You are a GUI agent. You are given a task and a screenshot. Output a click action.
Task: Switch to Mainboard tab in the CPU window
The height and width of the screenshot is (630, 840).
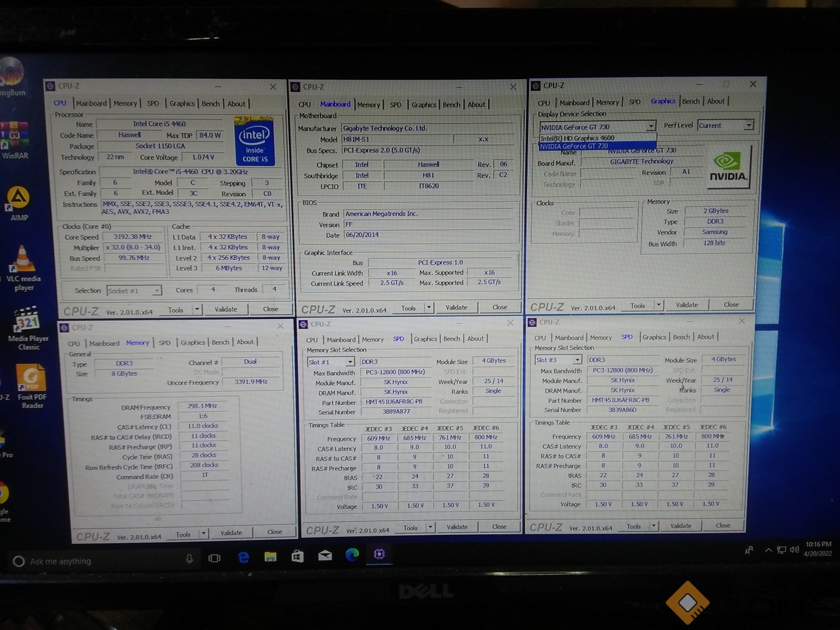pos(91,103)
